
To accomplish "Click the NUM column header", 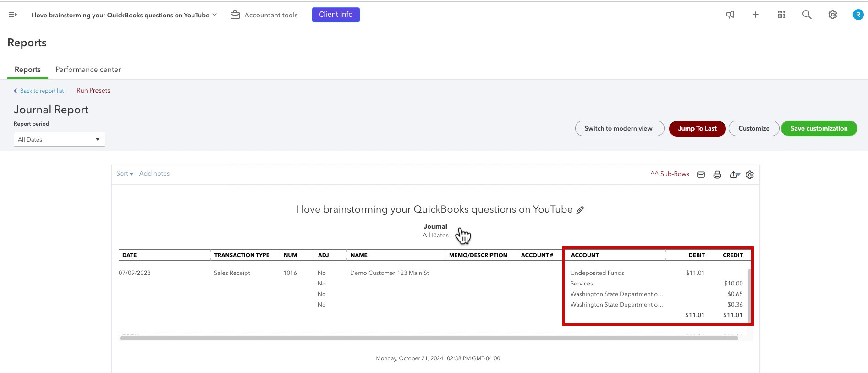I will pos(291,255).
